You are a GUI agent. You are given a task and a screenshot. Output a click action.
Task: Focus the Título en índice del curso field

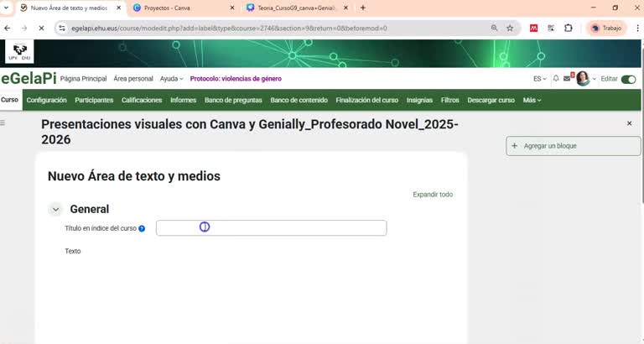tap(271, 228)
